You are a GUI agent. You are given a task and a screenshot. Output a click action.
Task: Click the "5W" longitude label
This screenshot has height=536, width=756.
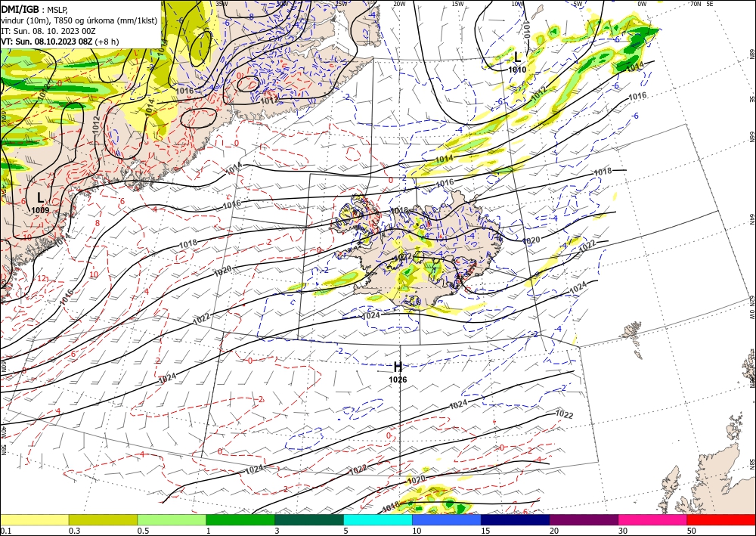pyautogui.click(x=578, y=4)
